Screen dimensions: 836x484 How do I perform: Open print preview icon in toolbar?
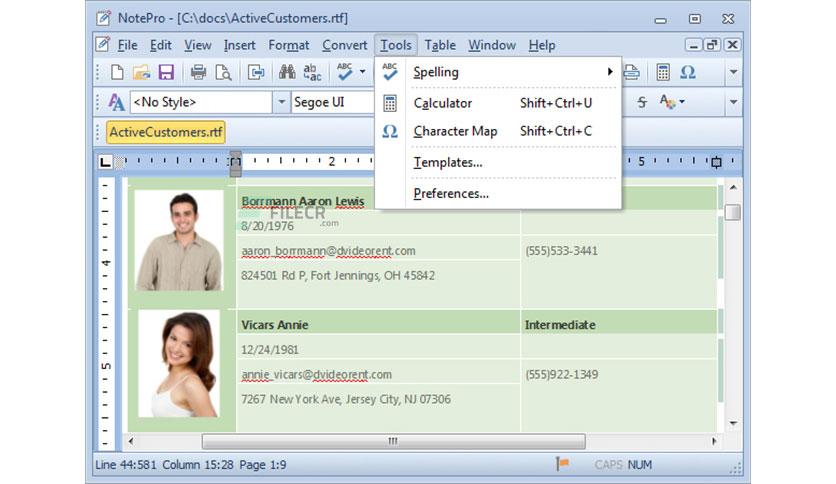coord(223,72)
